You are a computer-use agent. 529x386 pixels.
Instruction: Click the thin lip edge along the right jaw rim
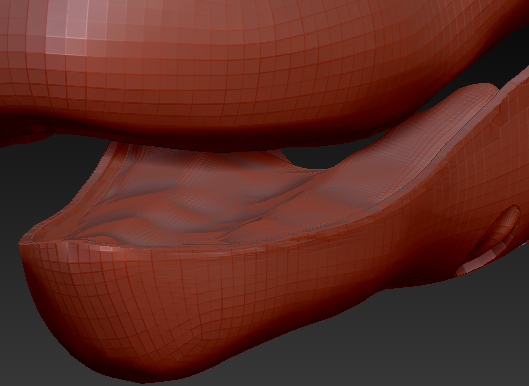click(x=422, y=175)
